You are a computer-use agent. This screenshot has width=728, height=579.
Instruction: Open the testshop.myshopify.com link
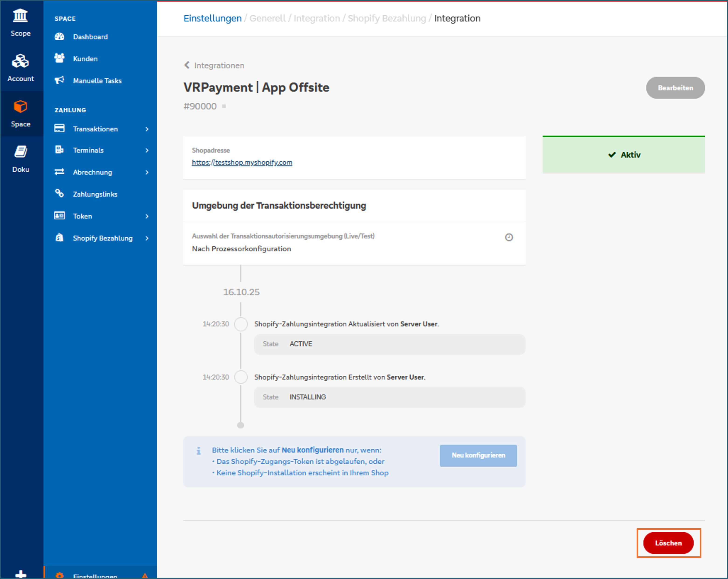point(242,162)
